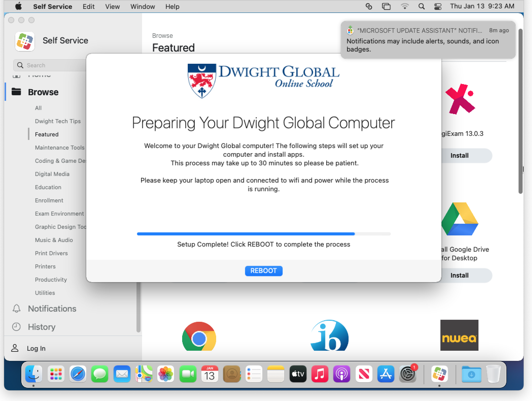Open the Window menu

point(143,7)
